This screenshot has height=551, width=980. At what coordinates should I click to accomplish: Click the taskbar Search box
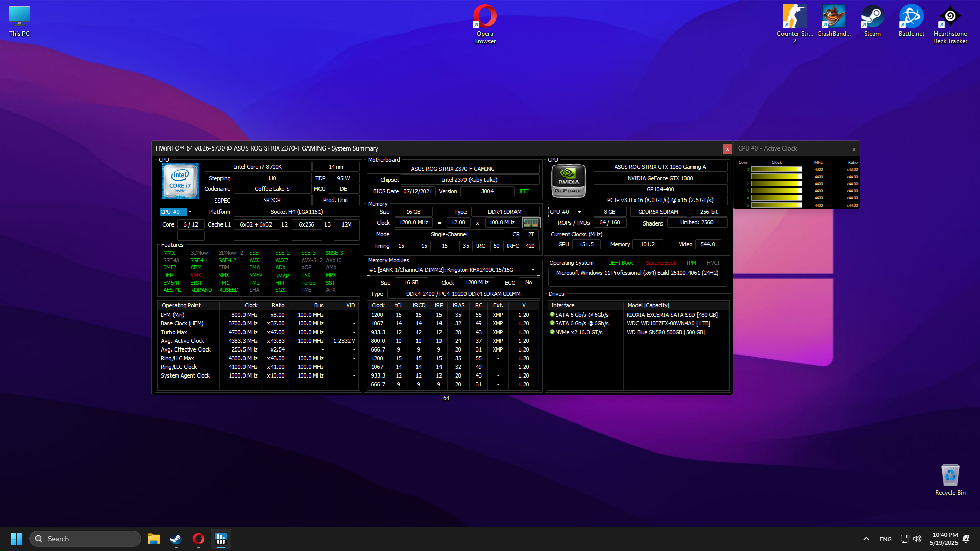(x=85, y=539)
